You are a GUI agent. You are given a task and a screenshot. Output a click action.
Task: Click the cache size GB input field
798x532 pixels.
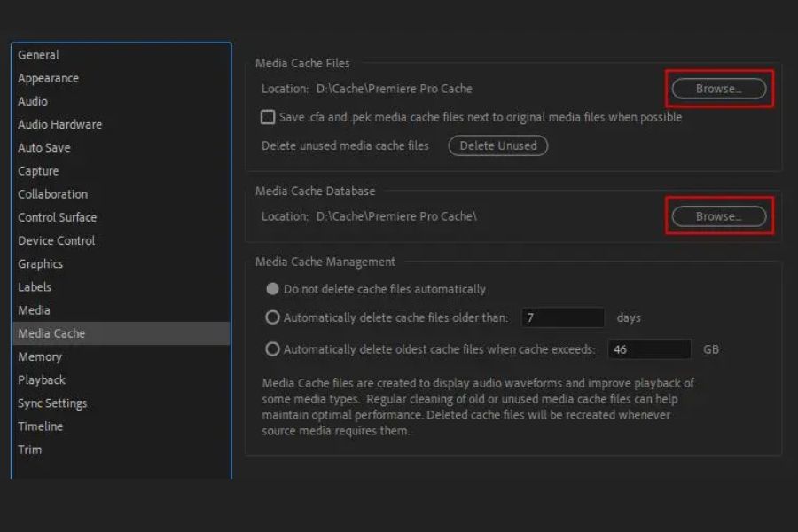(649, 349)
